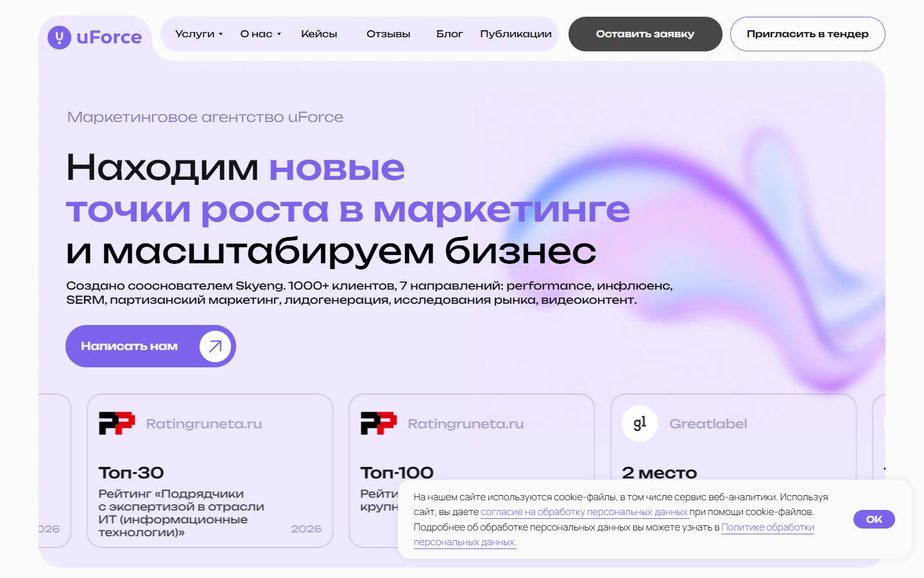924x578 pixels.
Task: Click the Greatlabel gl logo icon
Action: [x=640, y=423]
